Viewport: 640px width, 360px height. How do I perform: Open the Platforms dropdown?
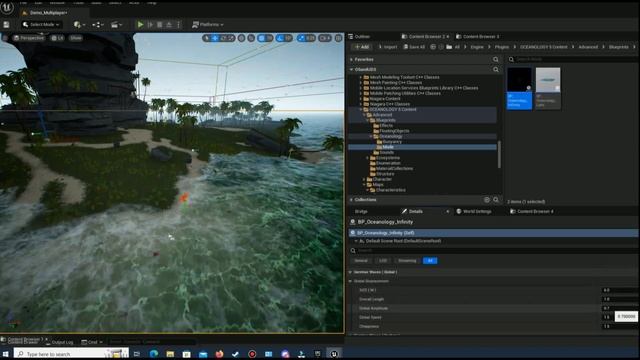point(208,24)
